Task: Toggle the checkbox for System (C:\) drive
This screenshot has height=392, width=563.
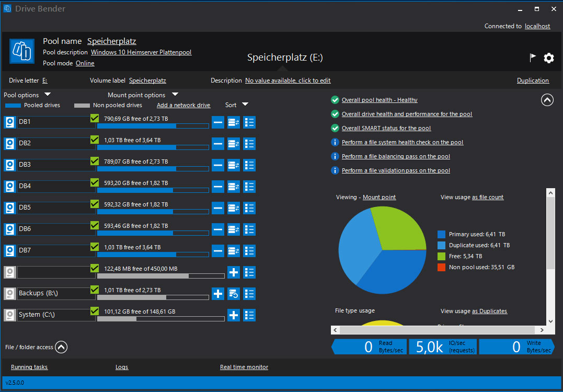Action: [x=95, y=311]
